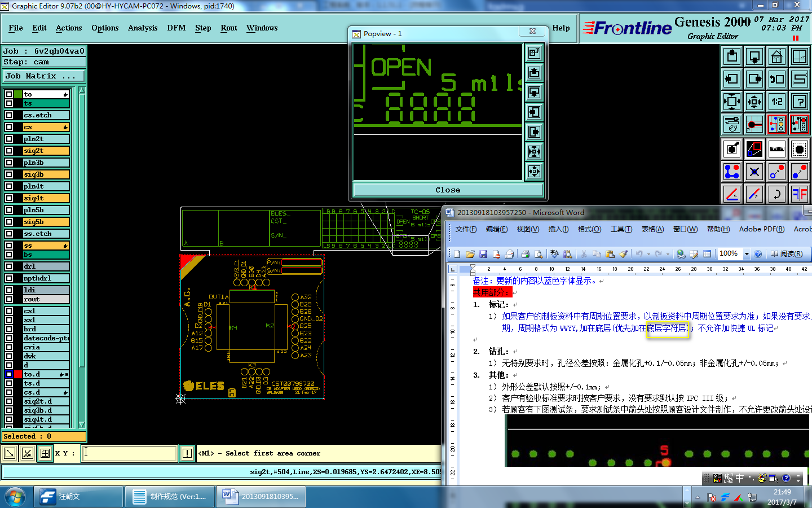The width and height of the screenshot is (812, 508).
Task: Click the question mark help icon
Action: pos(800,102)
